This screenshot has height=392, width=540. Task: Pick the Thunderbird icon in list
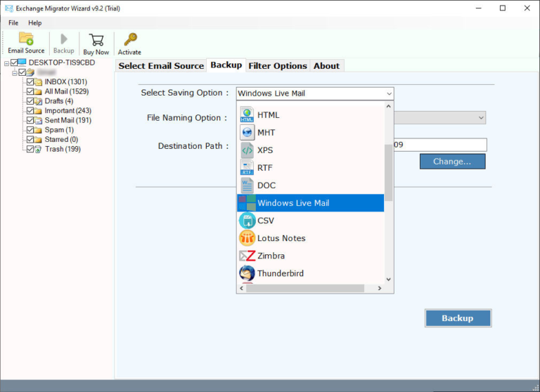pos(247,273)
